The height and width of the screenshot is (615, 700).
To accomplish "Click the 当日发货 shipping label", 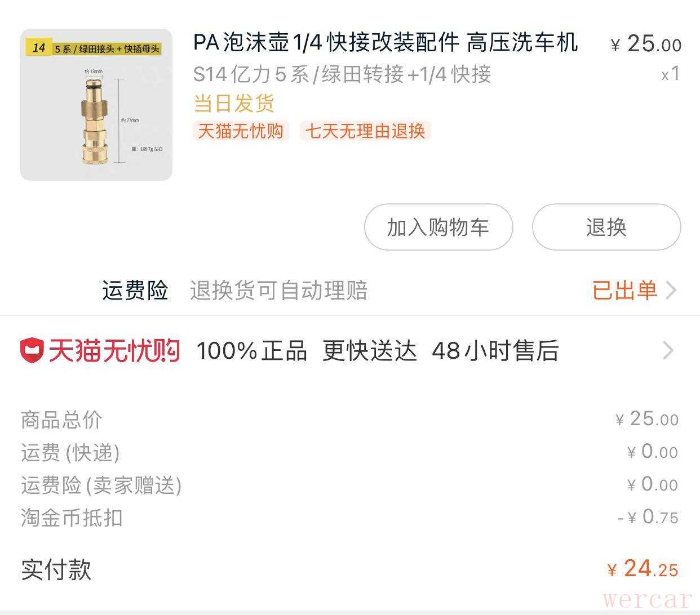I will (234, 103).
